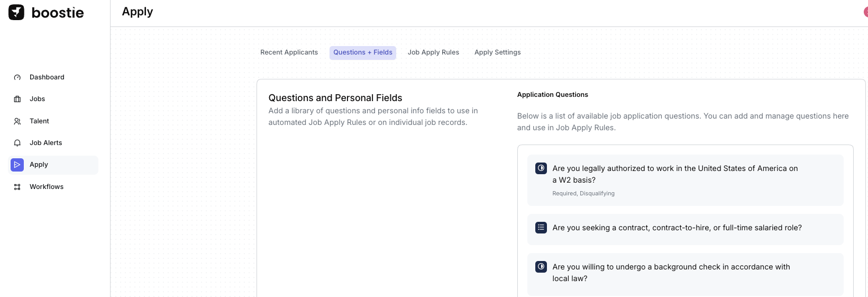Open the legally authorized W2 question
Screen dimensions: 868x297
675,174
